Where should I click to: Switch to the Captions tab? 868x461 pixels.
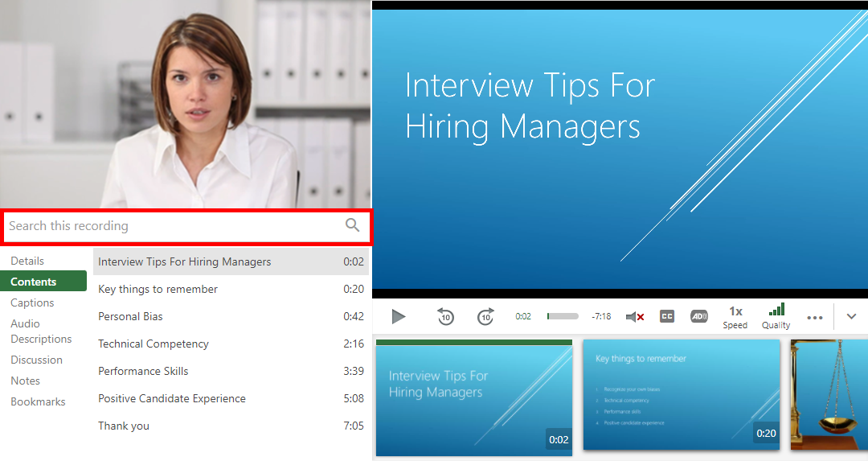pyautogui.click(x=32, y=303)
